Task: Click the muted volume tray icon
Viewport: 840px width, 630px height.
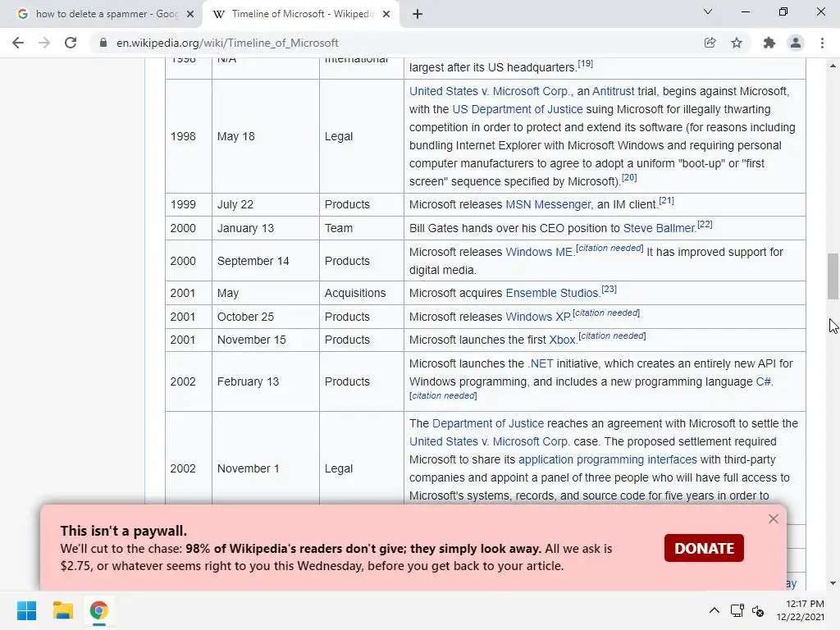Action: click(758, 610)
